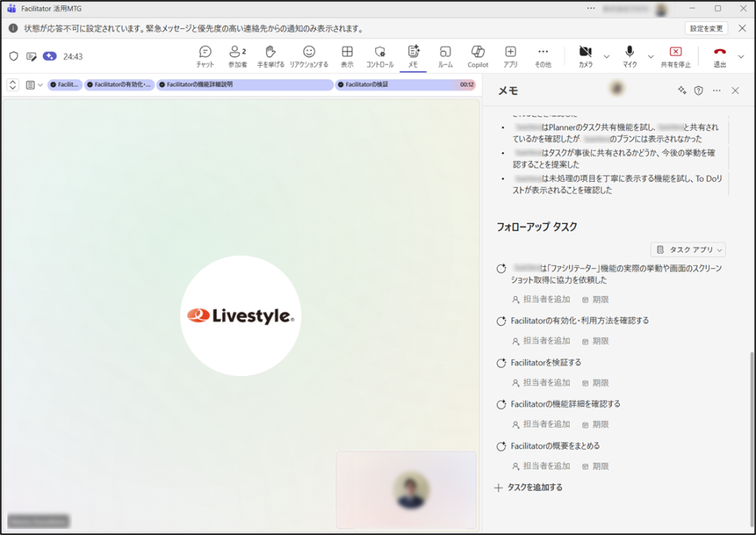
Task: Click the 設定を変更 button
Action: [706, 28]
